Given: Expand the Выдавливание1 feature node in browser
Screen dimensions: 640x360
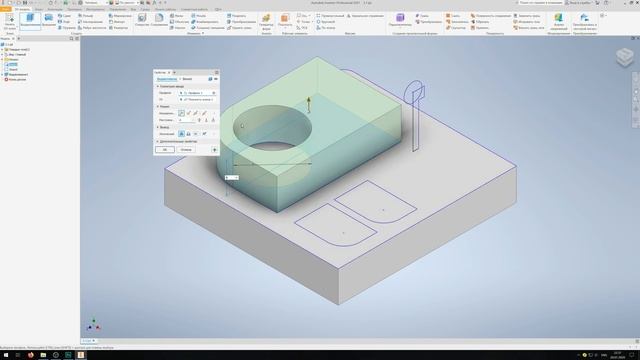Looking at the screenshot, I should [x=2, y=75].
